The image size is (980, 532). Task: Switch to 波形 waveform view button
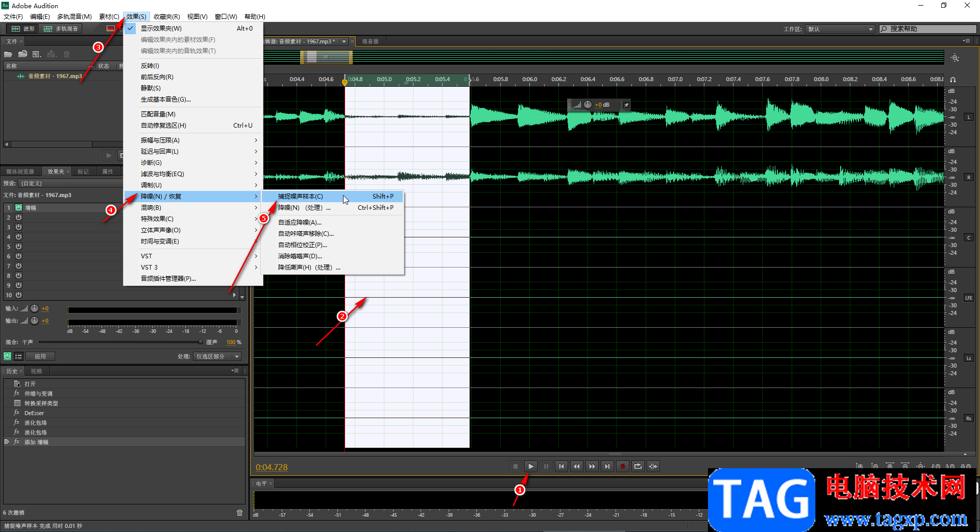click(x=23, y=29)
